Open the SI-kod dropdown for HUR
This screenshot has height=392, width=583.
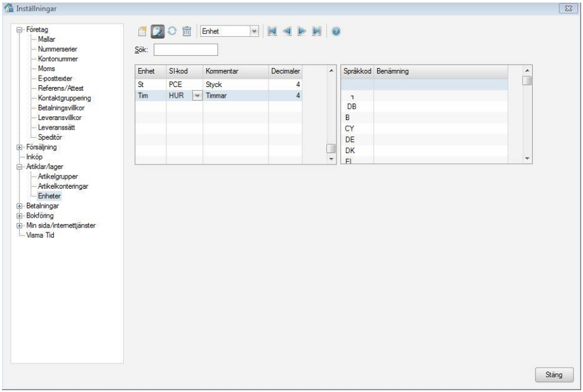(196, 95)
